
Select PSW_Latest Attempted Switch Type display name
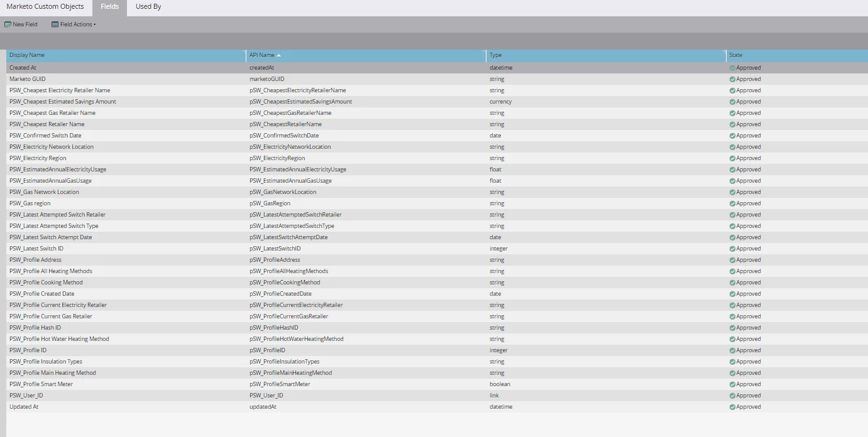[54, 226]
